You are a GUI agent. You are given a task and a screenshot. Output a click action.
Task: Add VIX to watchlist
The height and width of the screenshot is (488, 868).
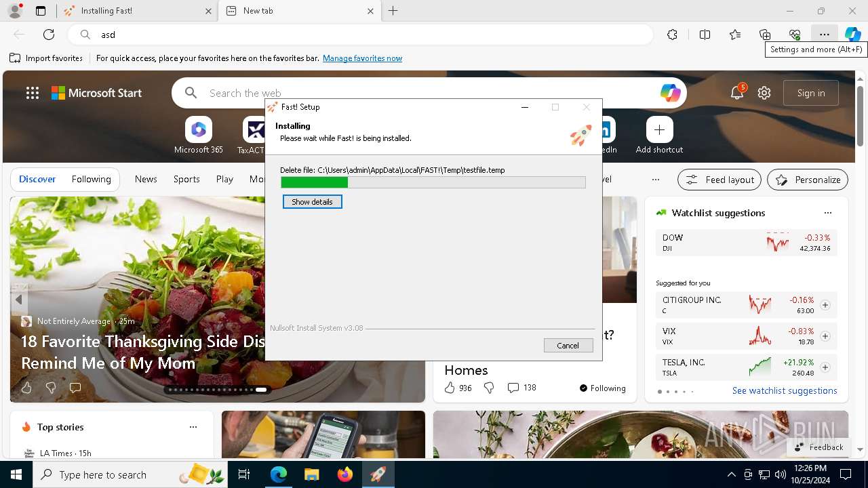tap(825, 336)
